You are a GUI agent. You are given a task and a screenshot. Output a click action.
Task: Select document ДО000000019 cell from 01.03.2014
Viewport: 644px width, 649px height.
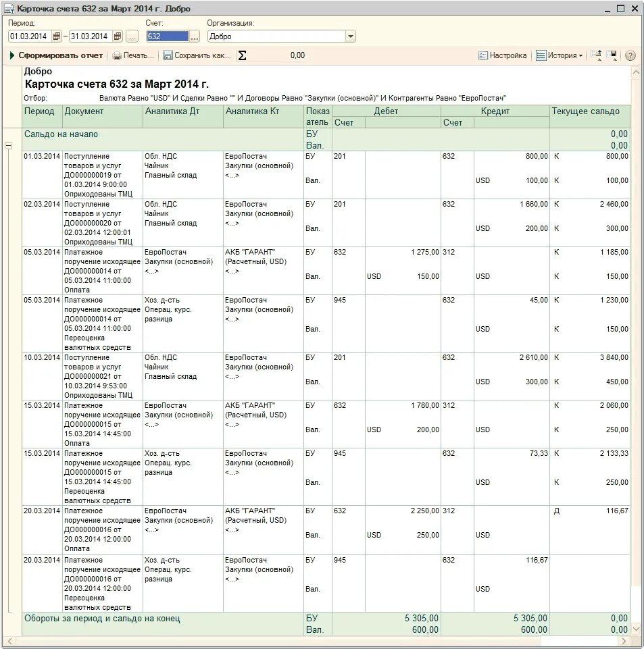pyautogui.click(x=102, y=175)
